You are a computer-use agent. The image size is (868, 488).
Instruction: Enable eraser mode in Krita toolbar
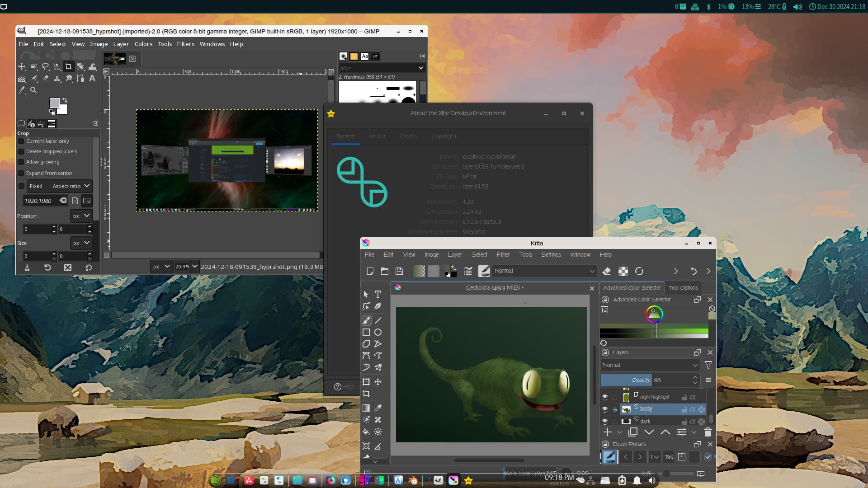607,271
